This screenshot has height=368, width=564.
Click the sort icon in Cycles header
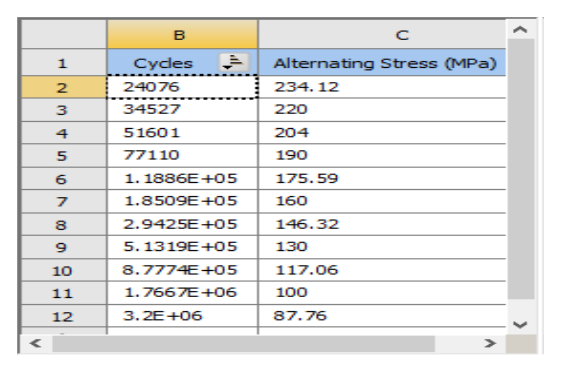[x=234, y=62]
